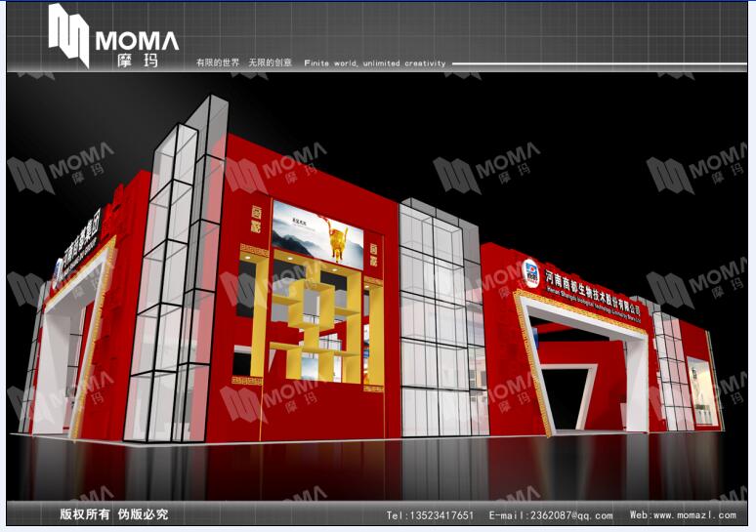This screenshot has width=756, height=532.
Task: Click the 'E-mail:2362087@qq.com' footer text
Action: [551, 515]
